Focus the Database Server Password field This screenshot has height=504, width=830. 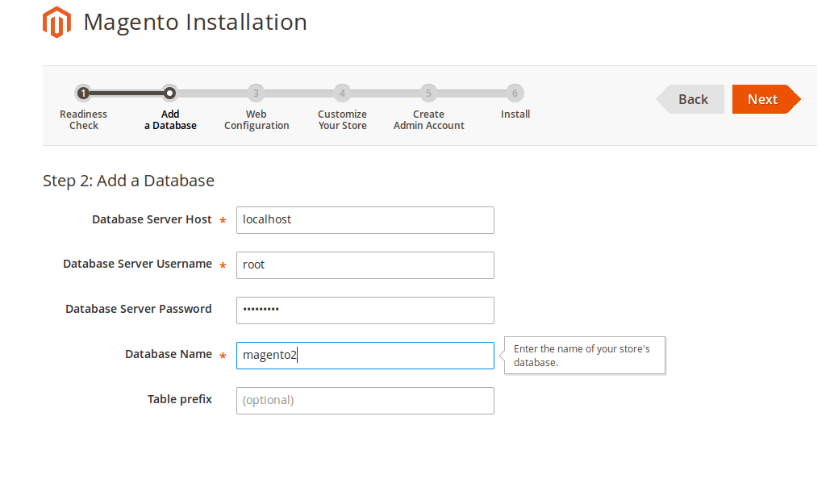[365, 310]
